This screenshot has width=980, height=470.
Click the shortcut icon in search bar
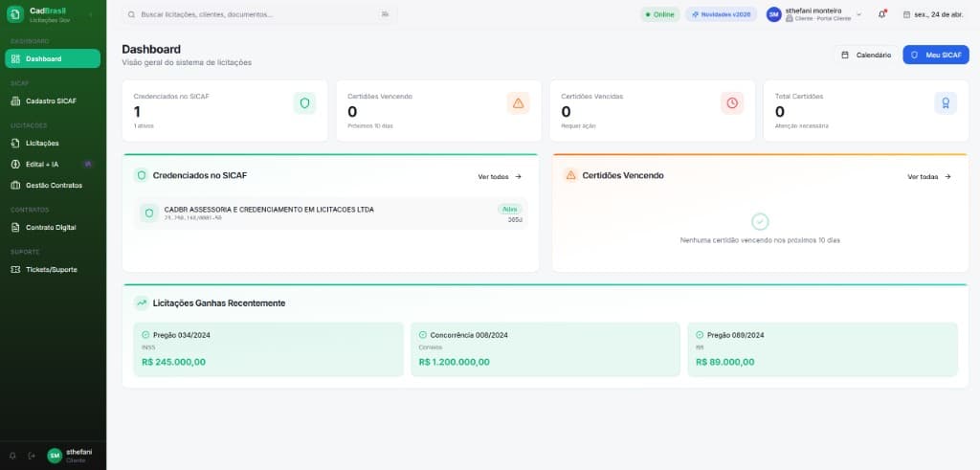click(385, 14)
